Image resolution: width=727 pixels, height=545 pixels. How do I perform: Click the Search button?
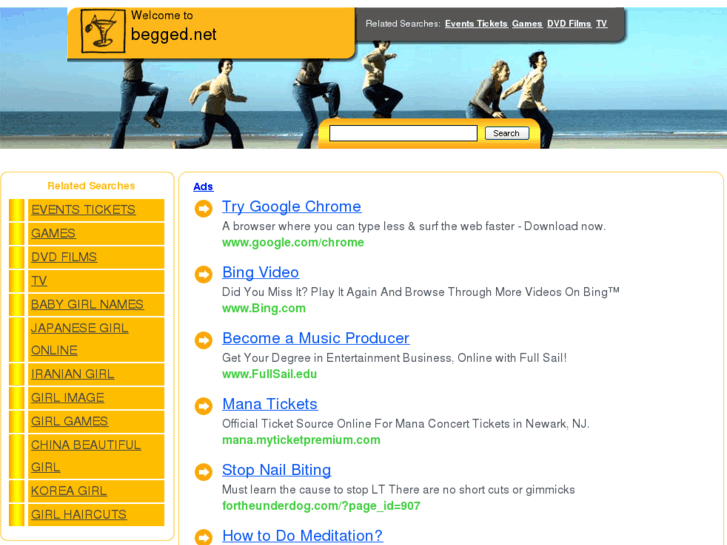pyautogui.click(x=507, y=133)
